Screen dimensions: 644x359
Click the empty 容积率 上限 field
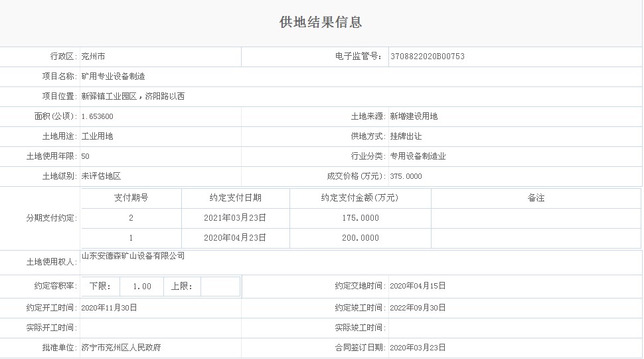point(220,287)
